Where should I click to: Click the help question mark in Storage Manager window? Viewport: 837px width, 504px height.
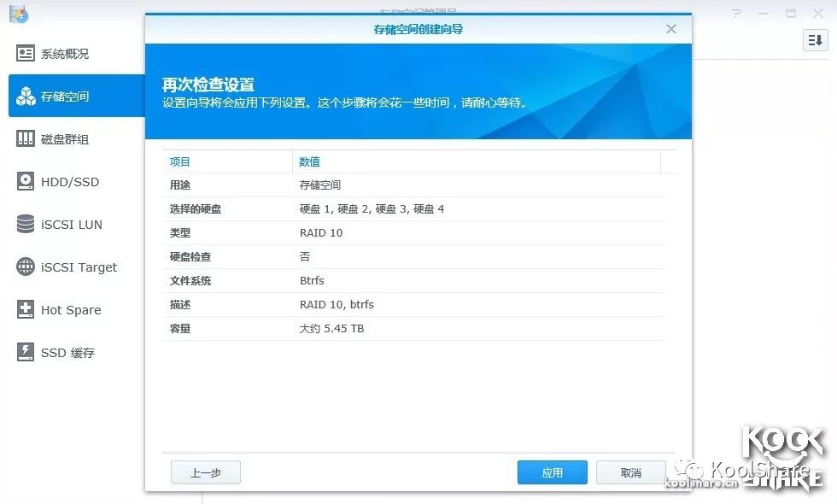coord(736,14)
